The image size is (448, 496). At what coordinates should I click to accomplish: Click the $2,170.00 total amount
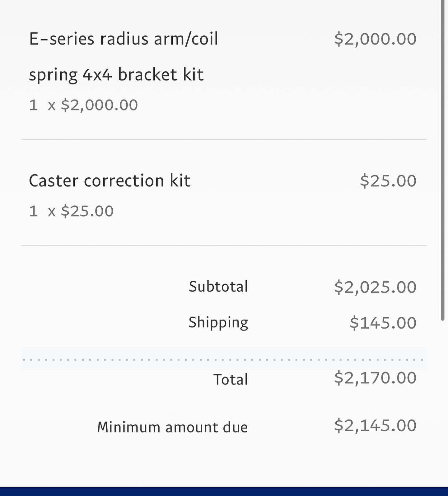(375, 378)
